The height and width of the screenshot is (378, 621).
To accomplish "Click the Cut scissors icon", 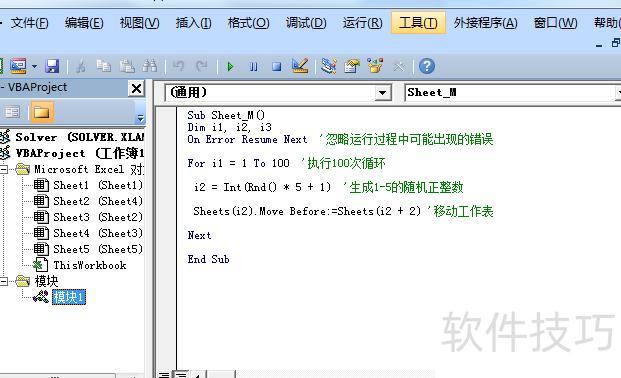I will coord(80,66).
